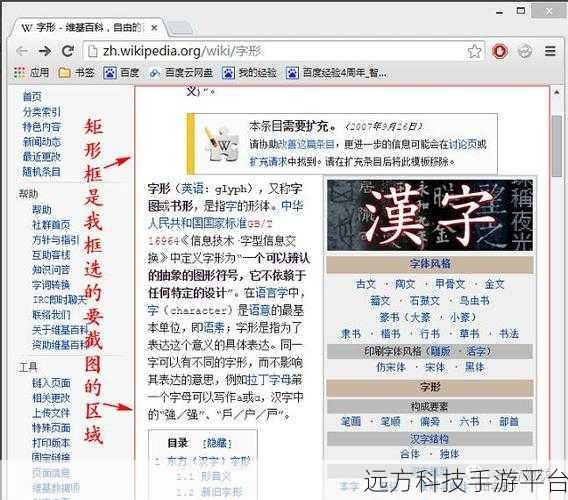Open 特色内容 in the sidebar

point(42,127)
